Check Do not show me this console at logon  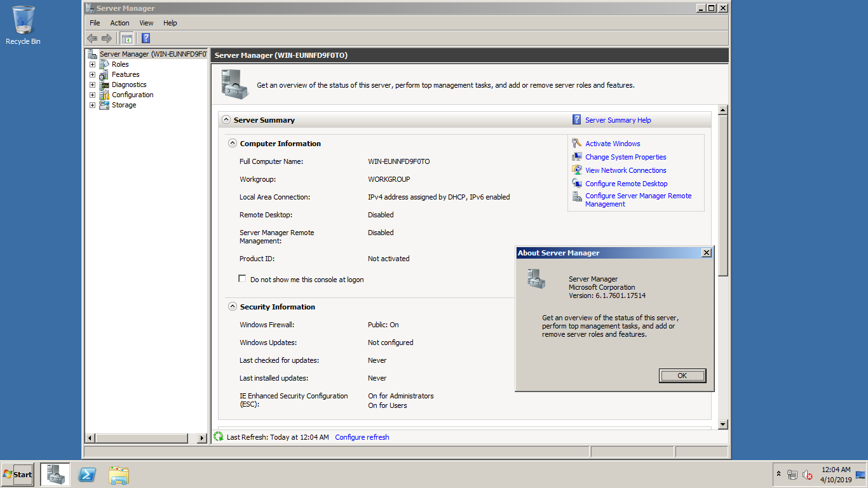point(242,278)
